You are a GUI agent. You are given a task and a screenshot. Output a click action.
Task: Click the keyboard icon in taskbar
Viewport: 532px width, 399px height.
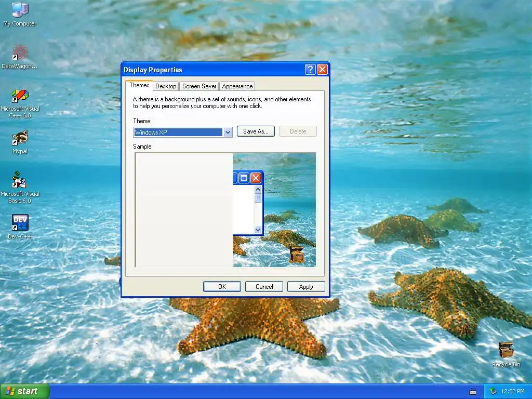pos(473,392)
